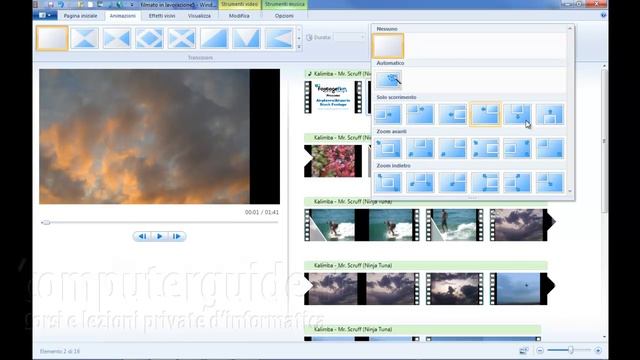Apply the fourth Zoom indietro effect
The image size is (640, 360).
click(x=485, y=182)
